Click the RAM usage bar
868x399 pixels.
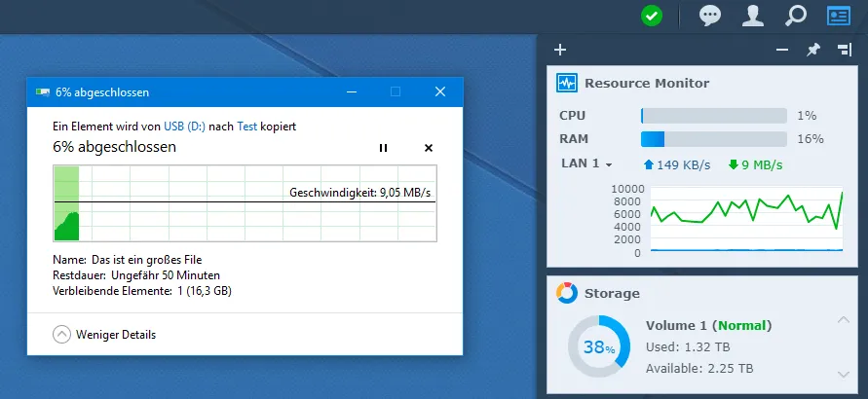point(713,139)
